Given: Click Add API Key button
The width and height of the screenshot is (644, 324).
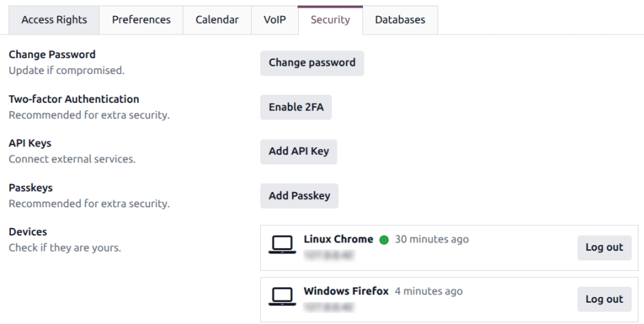Looking at the screenshot, I should point(299,152).
